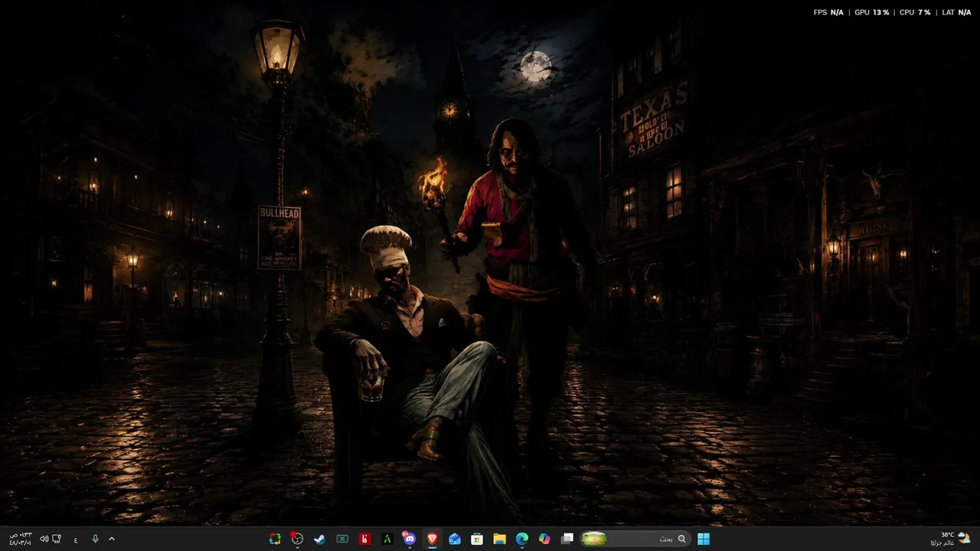Screen dimensions: 980x551
Task: Open the red app icon on the taskbar
Action: pyautogui.click(x=365, y=539)
